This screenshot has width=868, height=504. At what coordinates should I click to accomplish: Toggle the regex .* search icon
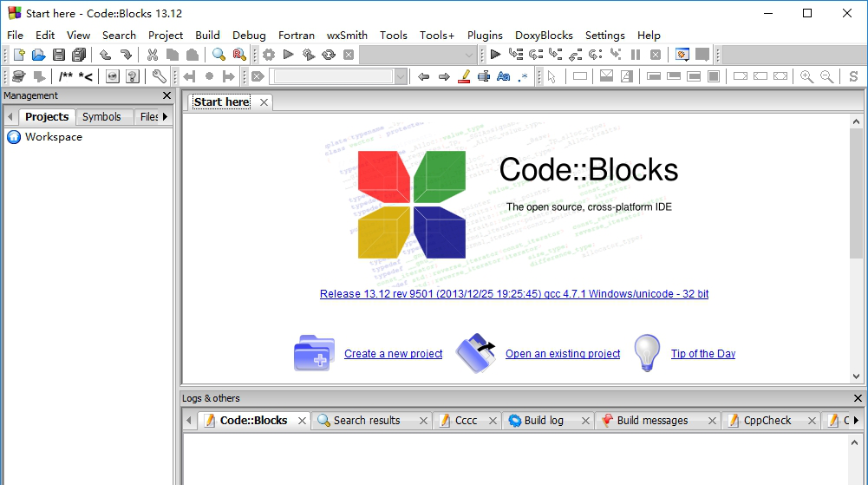(x=523, y=76)
